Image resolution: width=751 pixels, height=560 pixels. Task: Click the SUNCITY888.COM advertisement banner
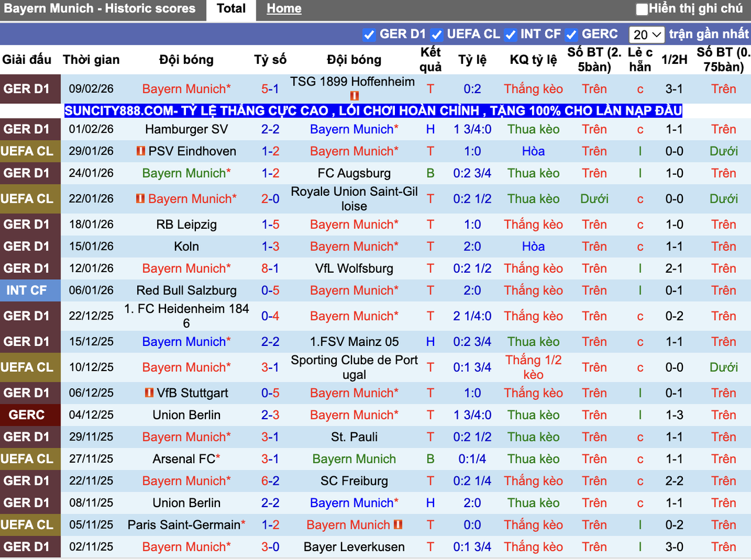[x=373, y=111]
